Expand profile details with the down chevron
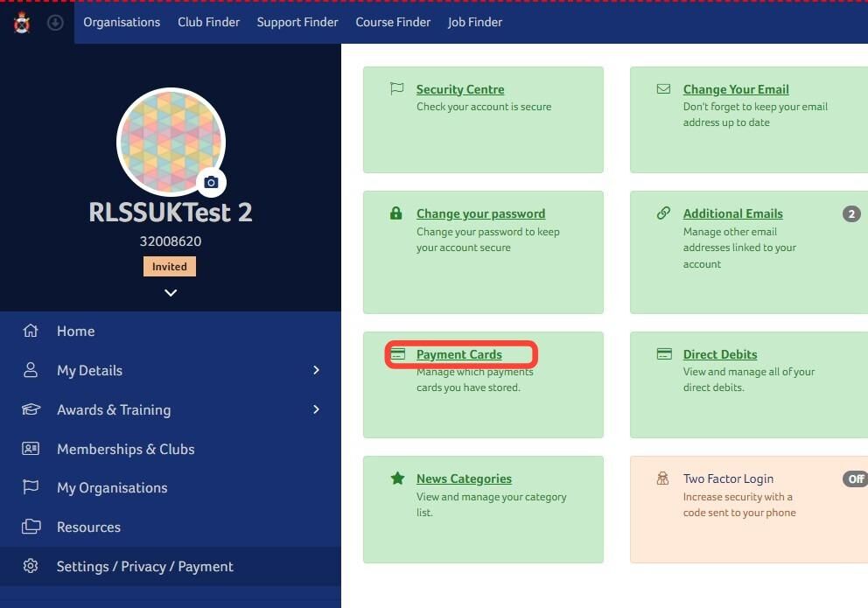This screenshot has width=868, height=608. click(171, 293)
